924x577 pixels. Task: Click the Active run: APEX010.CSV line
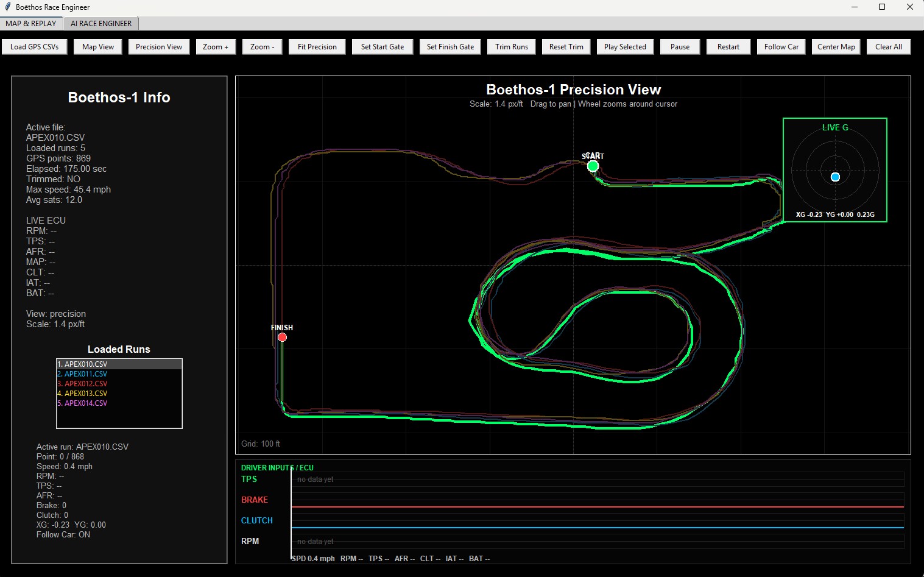click(82, 447)
